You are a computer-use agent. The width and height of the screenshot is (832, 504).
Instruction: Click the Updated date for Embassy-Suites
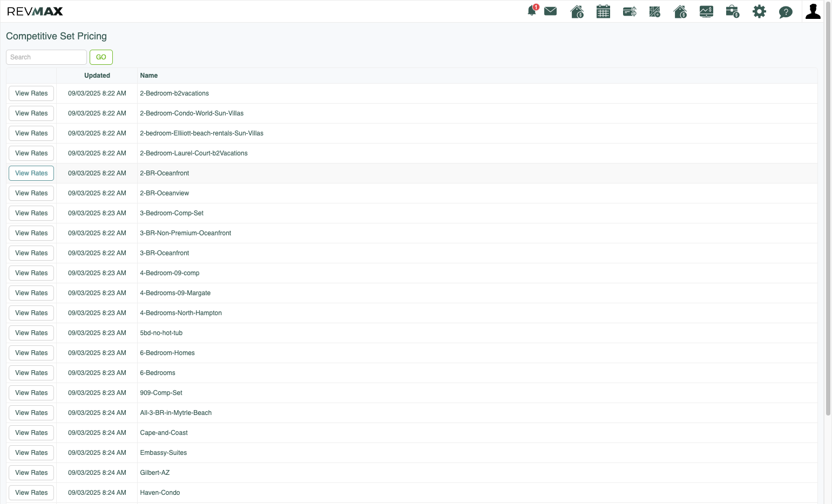[x=97, y=453]
